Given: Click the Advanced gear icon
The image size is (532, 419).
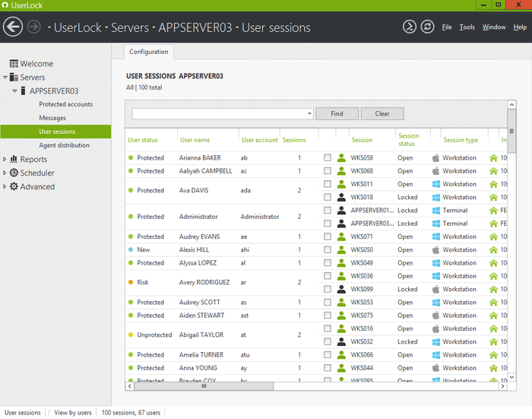Looking at the screenshot, I should [14, 186].
